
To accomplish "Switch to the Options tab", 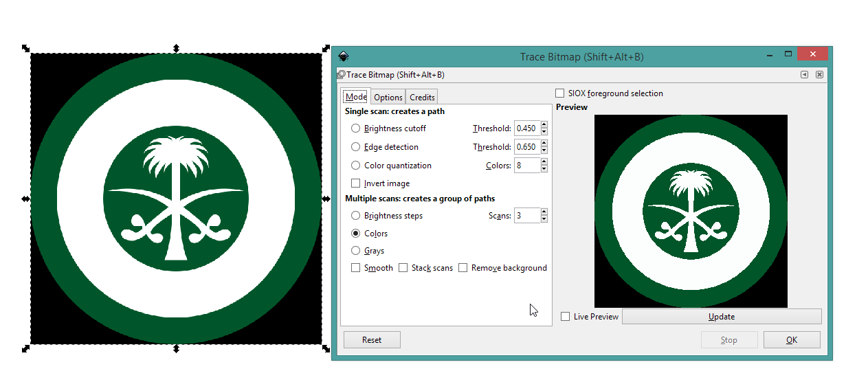I will coord(388,98).
